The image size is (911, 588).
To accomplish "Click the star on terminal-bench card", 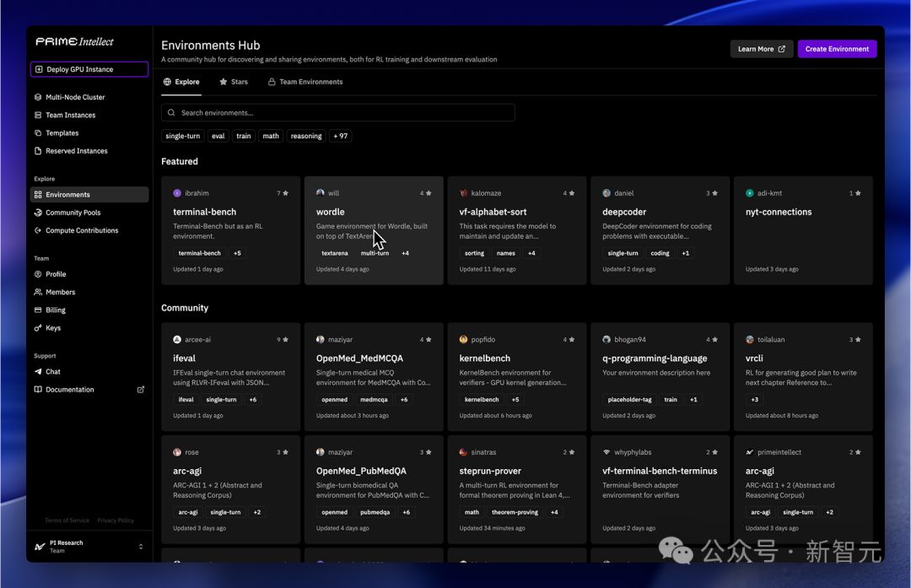I will click(x=285, y=193).
